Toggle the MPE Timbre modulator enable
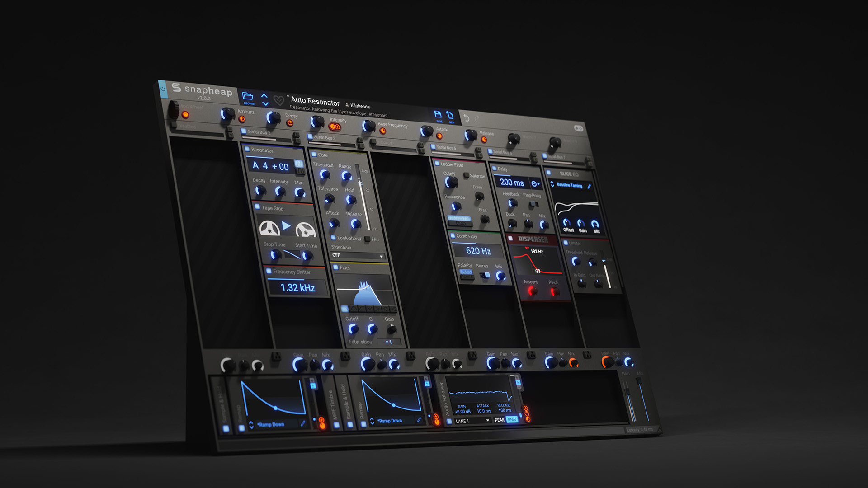This screenshot has height=488, width=868. pos(336,425)
